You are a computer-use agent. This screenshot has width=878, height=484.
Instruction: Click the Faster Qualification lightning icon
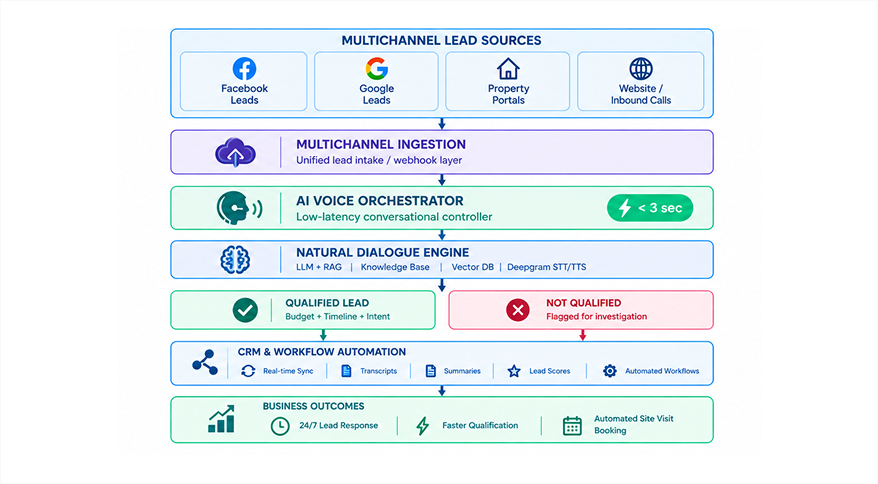pyautogui.click(x=423, y=426)
